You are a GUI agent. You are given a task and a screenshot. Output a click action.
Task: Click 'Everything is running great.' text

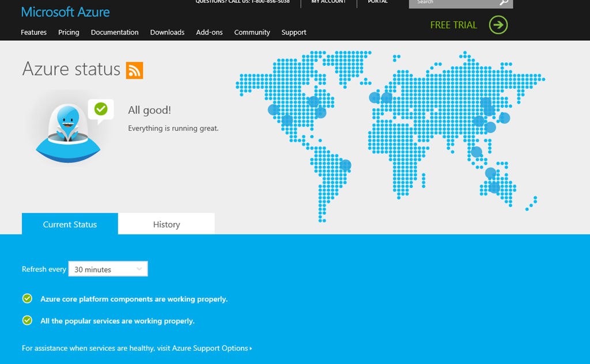pos(173,128)
